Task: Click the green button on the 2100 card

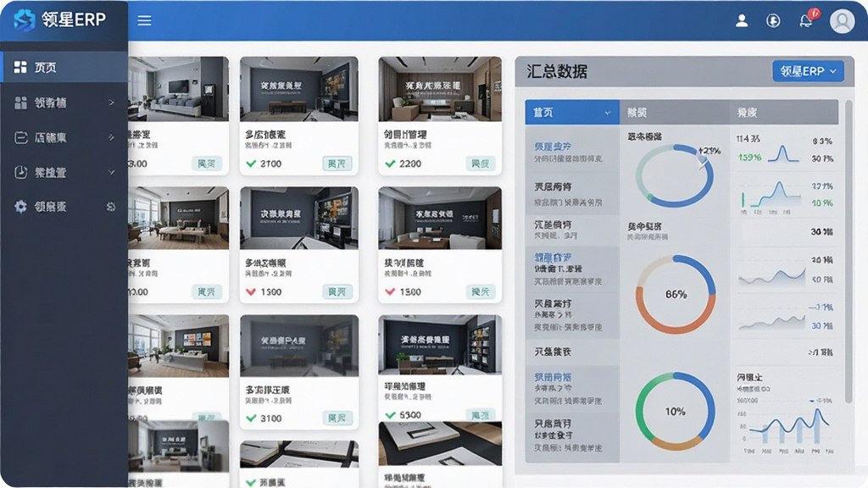Action: [337, 164]
